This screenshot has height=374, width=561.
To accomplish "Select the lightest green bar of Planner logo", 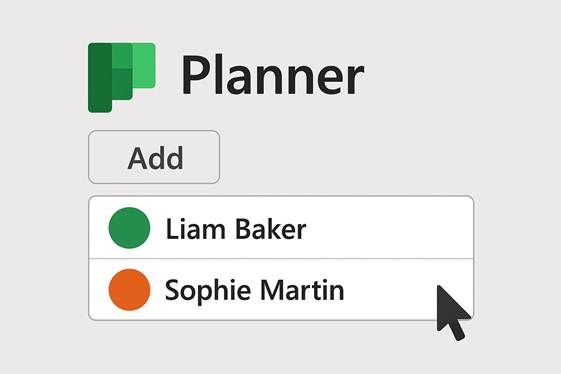I will coord(144,65).
